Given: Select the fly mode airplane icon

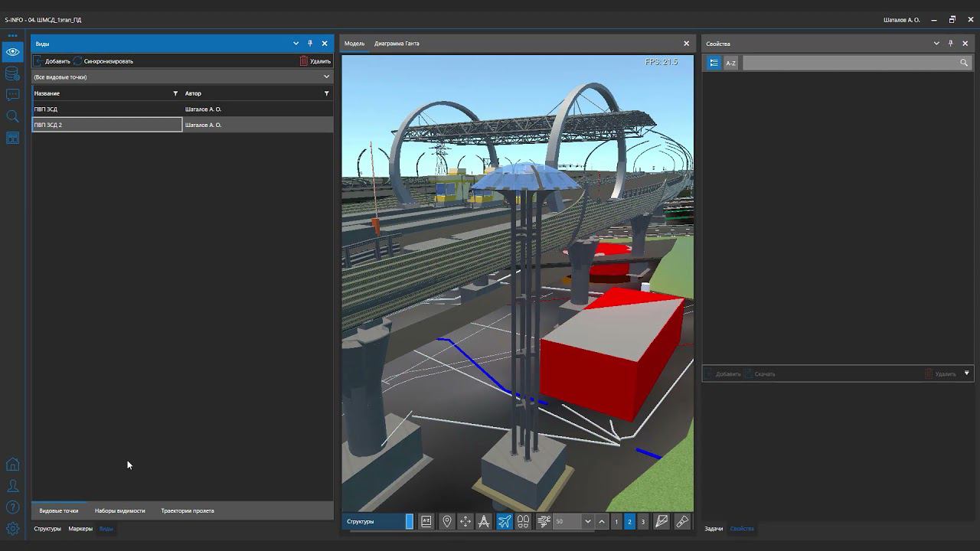Looking at the screenshot, I should pos(505,521).
